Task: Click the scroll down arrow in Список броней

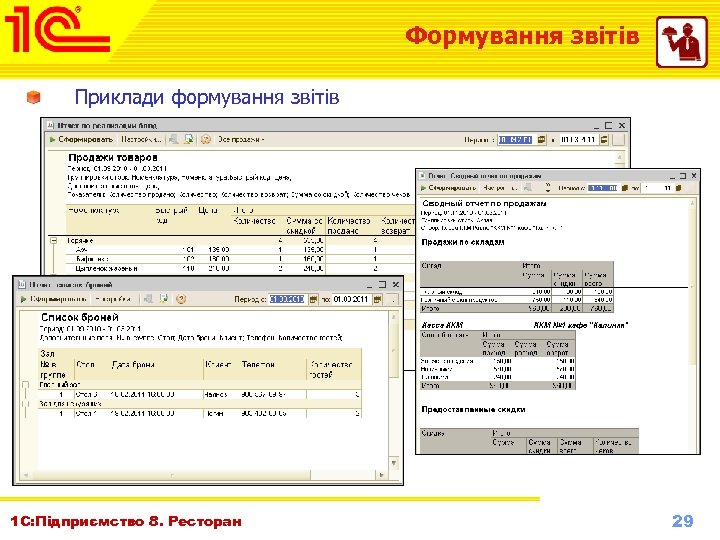Action: 394,463
